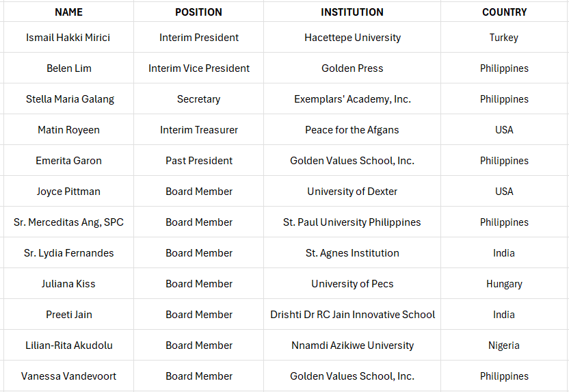Select the Sr. Merceditas Ang, SPC cell
Screen dimensions: 569x392
pyautogui.click(x=68, y=222)
